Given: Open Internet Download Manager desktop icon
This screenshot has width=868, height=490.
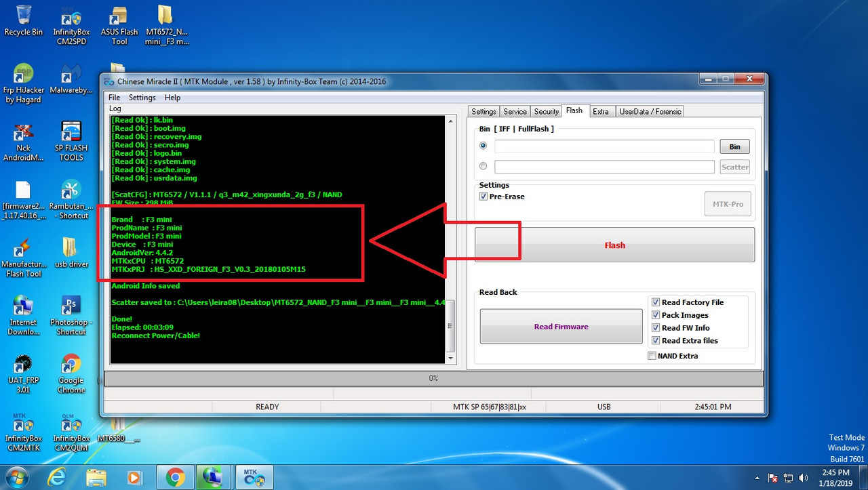Looking at the screenshot, I should pos(24,317).
